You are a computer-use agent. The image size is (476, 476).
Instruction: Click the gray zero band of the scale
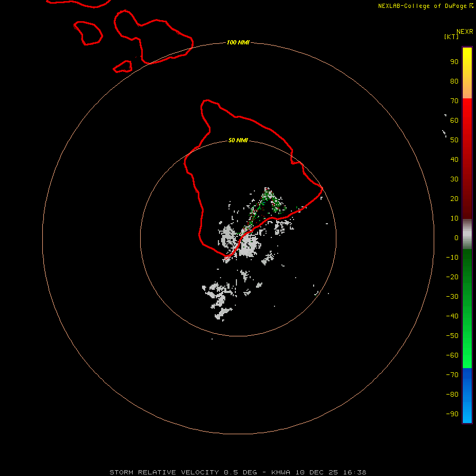pos(467,234)
